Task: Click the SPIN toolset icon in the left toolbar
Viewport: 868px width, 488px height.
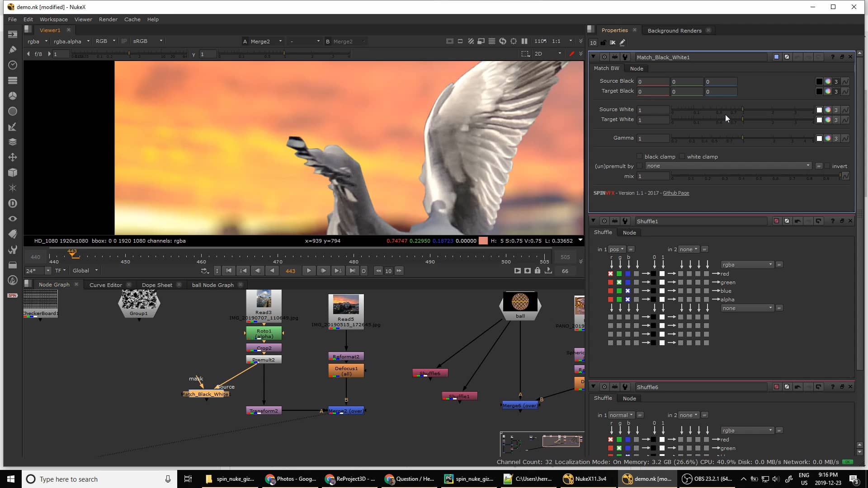Action: tap(12, 295)
